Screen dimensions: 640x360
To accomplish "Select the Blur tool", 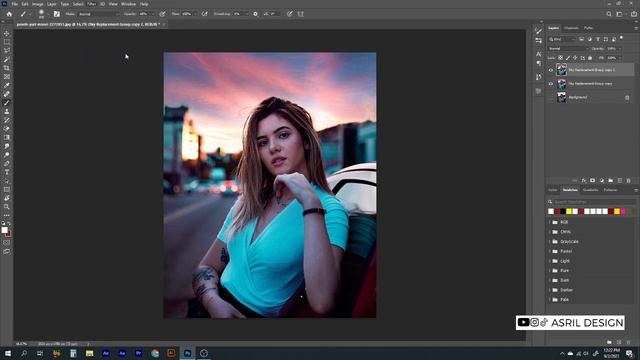I will click(7, 146).
